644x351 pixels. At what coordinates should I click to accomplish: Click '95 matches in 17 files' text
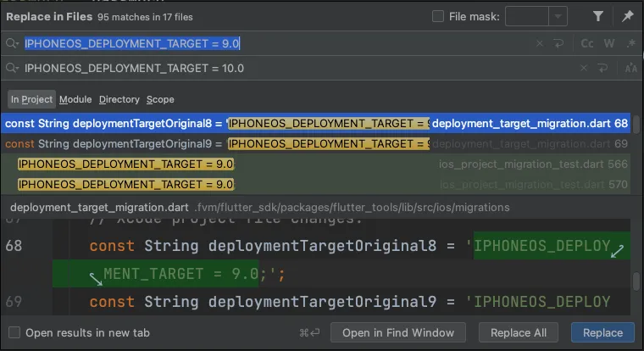(145, 17)
